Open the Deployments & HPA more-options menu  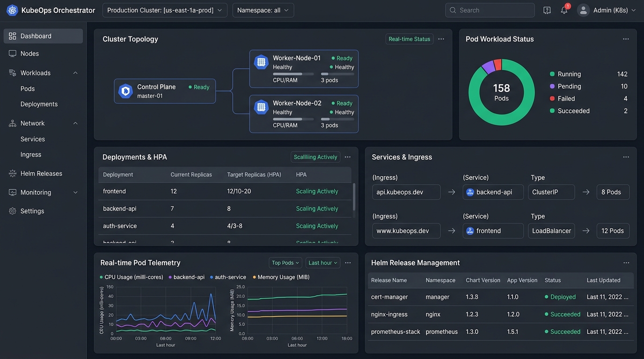tap(348, 157)
